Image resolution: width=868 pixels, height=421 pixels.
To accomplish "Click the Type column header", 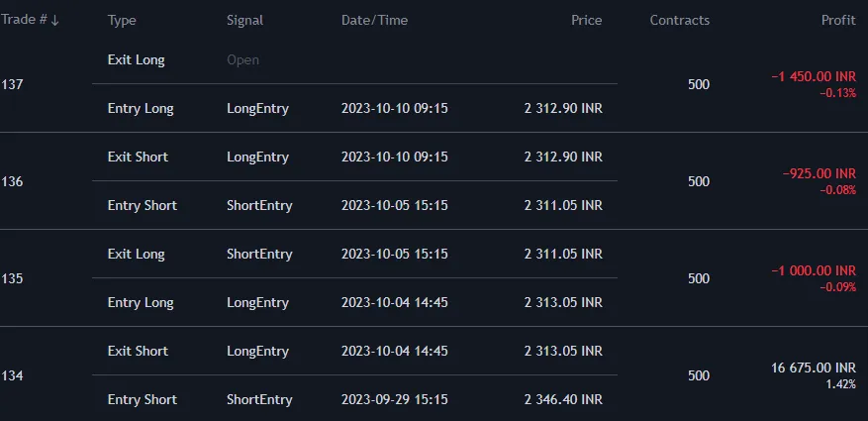I will point(122,20).
